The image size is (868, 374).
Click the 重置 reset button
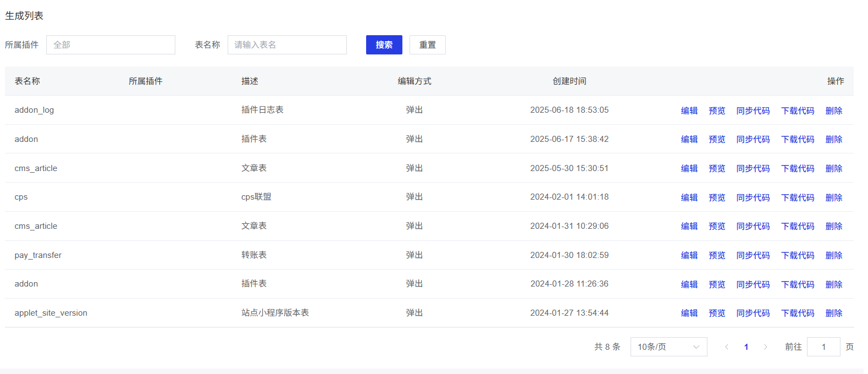pyautogui.click(x=427, y=45)
